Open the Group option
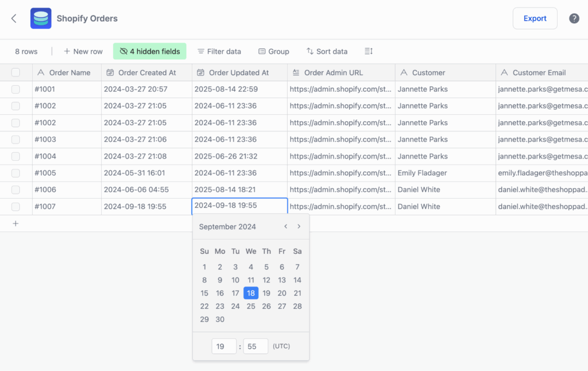 (274, 51)
